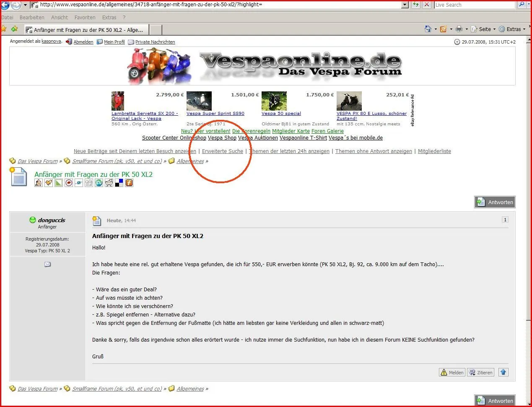Click the StumbleUpon bookmark icon
This screenshot has width=532, height=407.
click(x=99, y=183)
